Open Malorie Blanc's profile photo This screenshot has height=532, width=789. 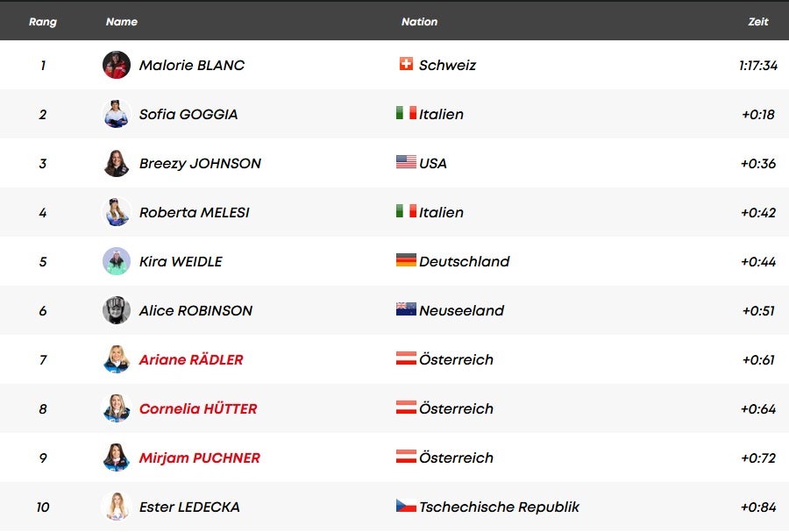tap(117, 65)
